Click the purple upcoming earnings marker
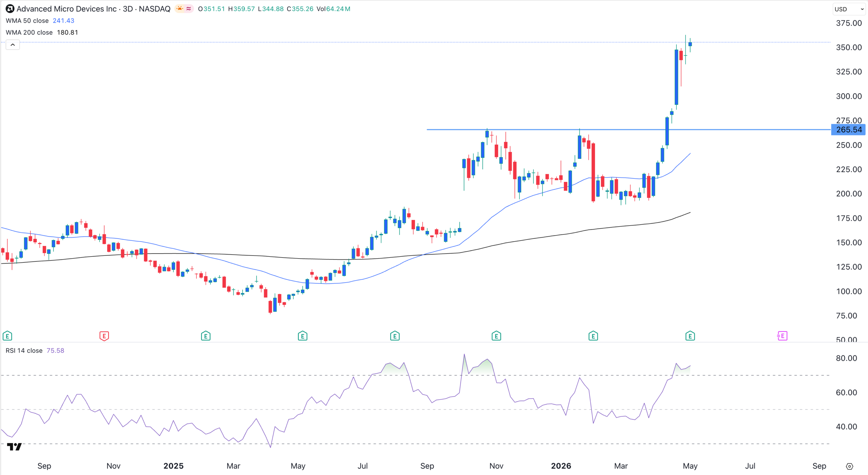868x475 pixels. (x=782, y=336)
